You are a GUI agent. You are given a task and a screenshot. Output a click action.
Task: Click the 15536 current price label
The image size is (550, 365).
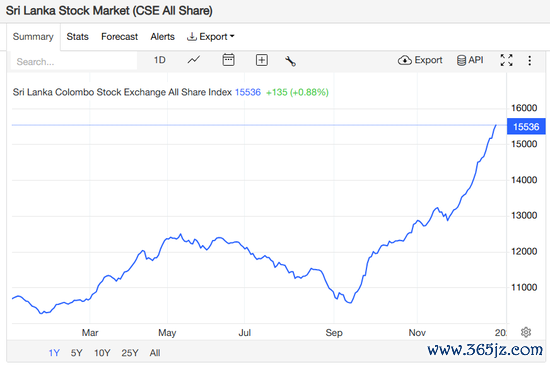point(526,127)
